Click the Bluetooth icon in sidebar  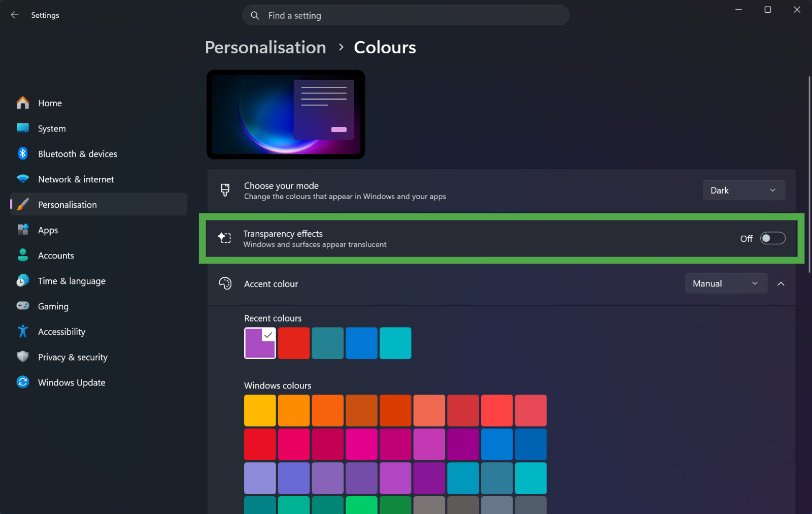point(23,153)
